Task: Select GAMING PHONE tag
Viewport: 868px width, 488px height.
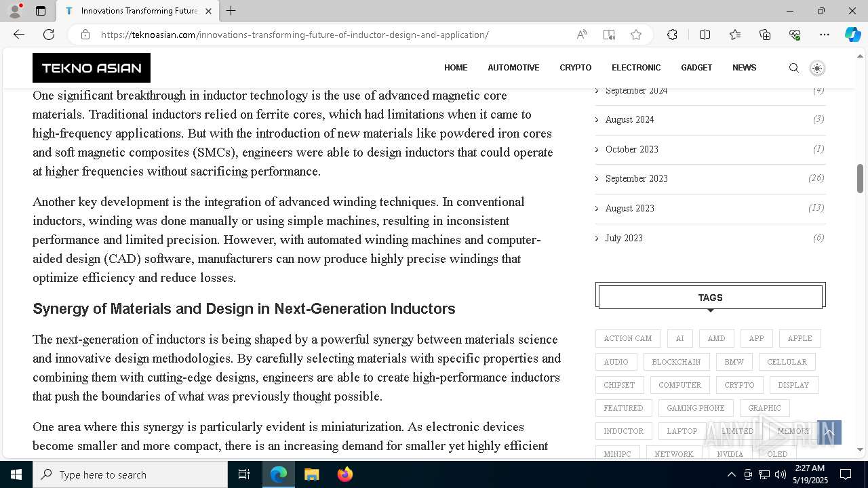Action: click(696, 408)
